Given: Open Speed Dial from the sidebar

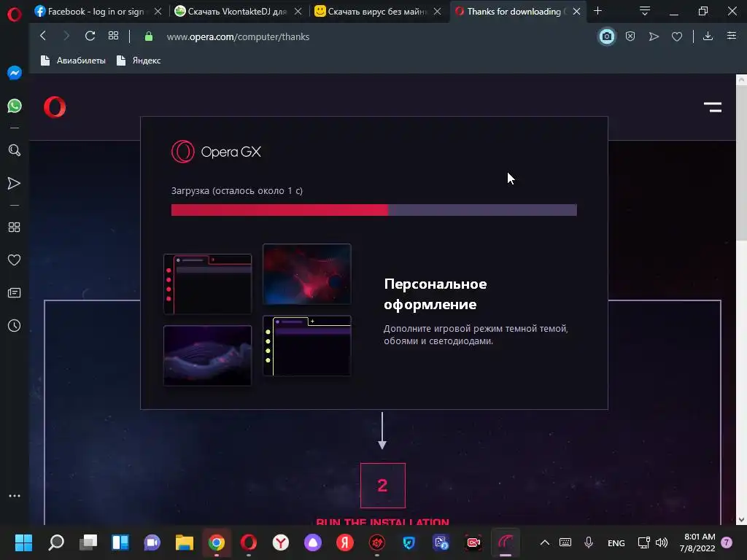Looking at the screenshot, I should pyautogui.click(x=15, y=227).
